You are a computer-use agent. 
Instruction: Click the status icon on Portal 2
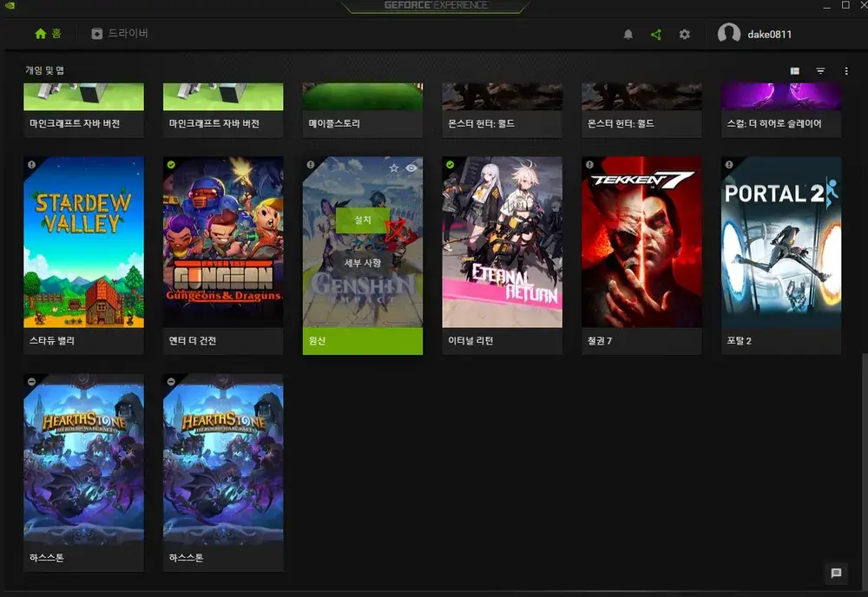(729, 165)
